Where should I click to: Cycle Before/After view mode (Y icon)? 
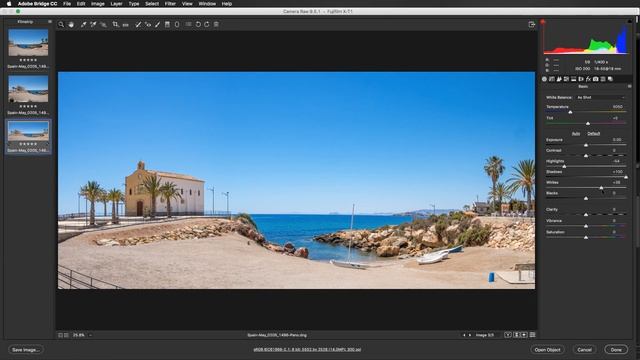(508, 335)
